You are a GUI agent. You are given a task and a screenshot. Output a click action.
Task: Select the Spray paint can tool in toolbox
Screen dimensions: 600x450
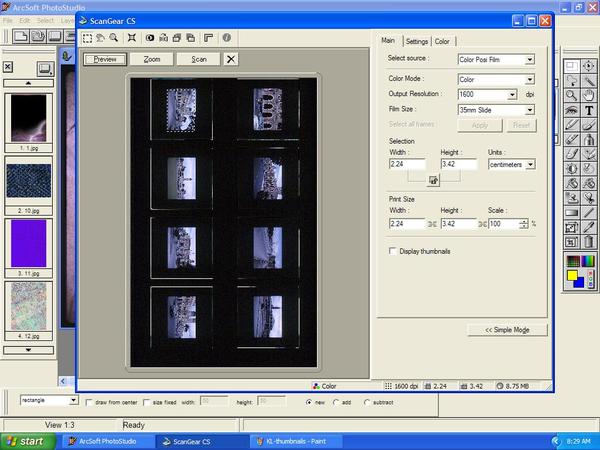(x=589, y=140)
